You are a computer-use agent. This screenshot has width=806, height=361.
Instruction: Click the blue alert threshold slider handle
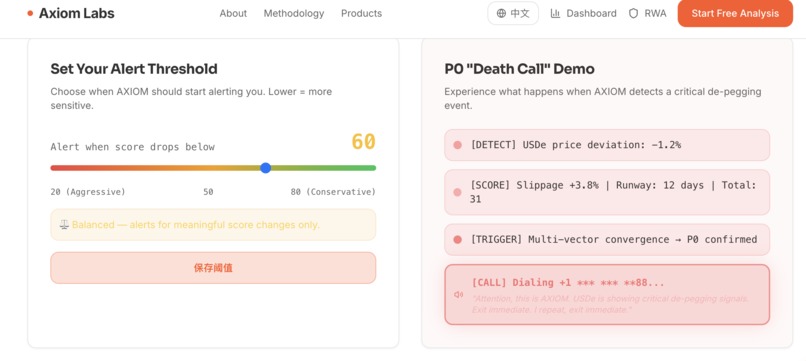[265, 168]
